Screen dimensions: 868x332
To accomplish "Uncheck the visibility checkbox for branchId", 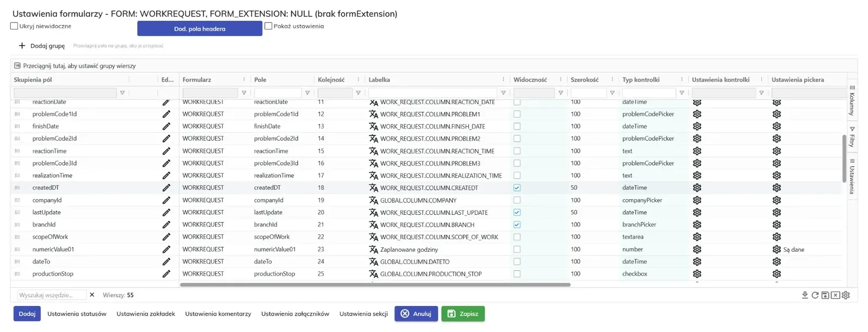I will pos(517,225).
